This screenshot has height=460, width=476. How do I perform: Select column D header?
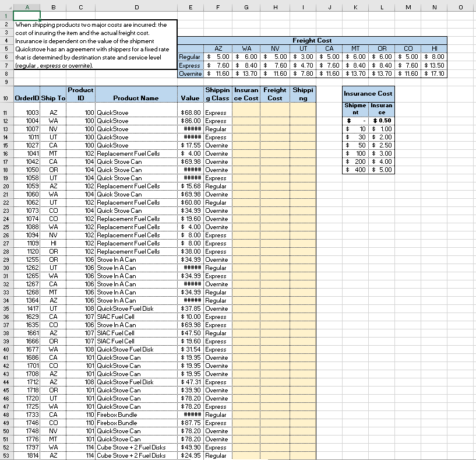[136, 8]
